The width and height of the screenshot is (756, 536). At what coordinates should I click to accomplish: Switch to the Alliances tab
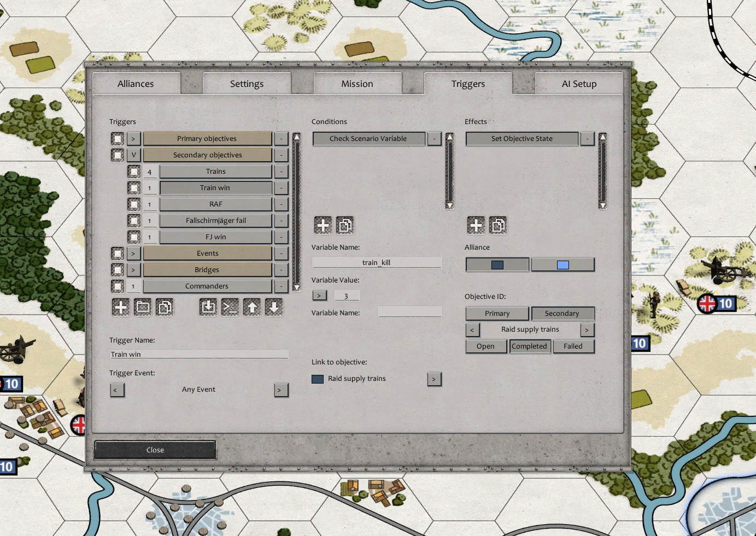pos(136,84)
